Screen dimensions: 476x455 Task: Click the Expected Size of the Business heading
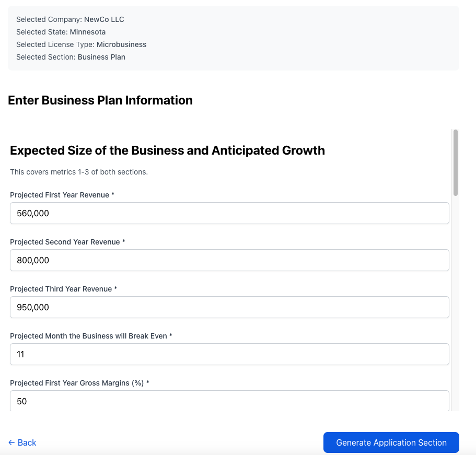167,150
